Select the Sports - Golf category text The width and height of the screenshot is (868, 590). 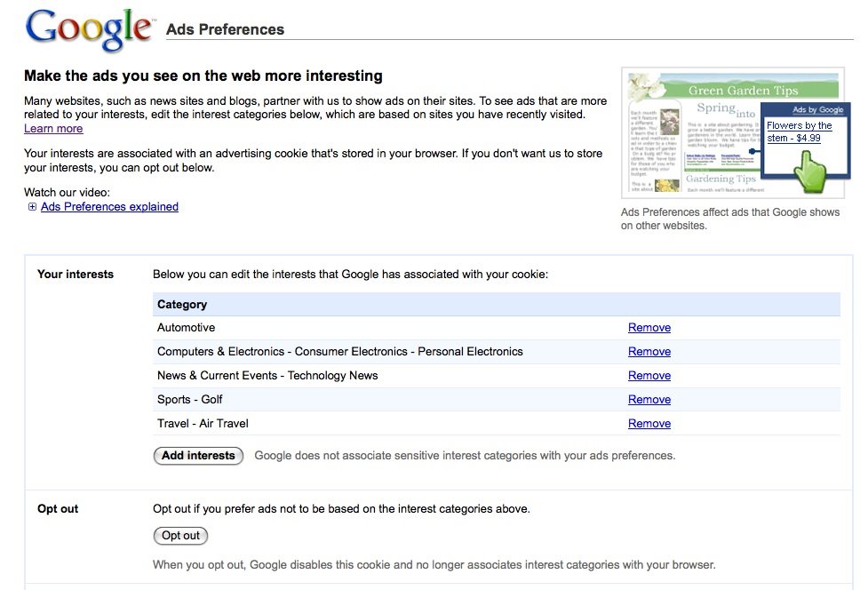click(x=189, y=400)
